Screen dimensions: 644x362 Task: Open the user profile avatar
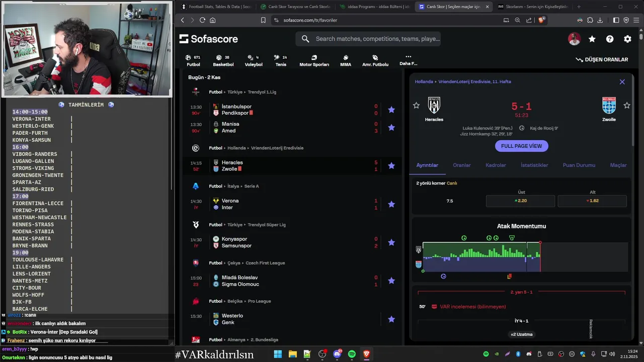coord(574,39)
